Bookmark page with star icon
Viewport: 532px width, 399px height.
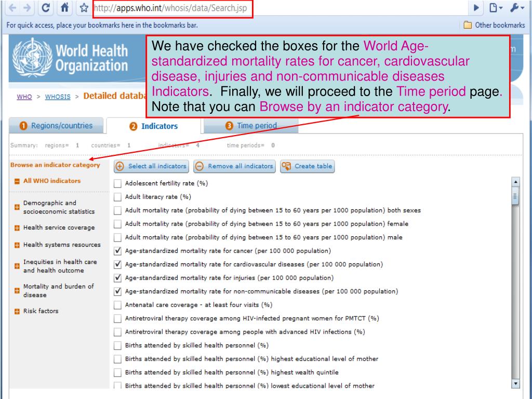tap(84, 8)
